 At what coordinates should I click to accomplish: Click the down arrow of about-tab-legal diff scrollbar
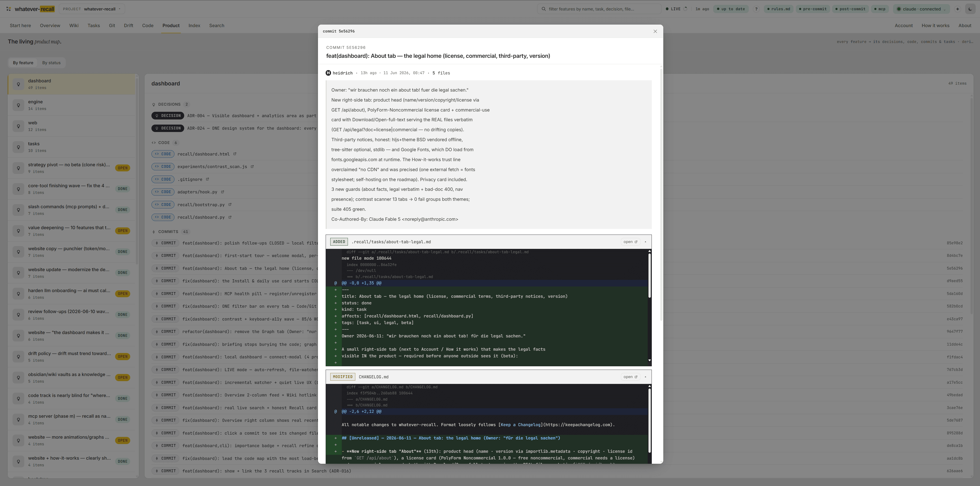649,360
